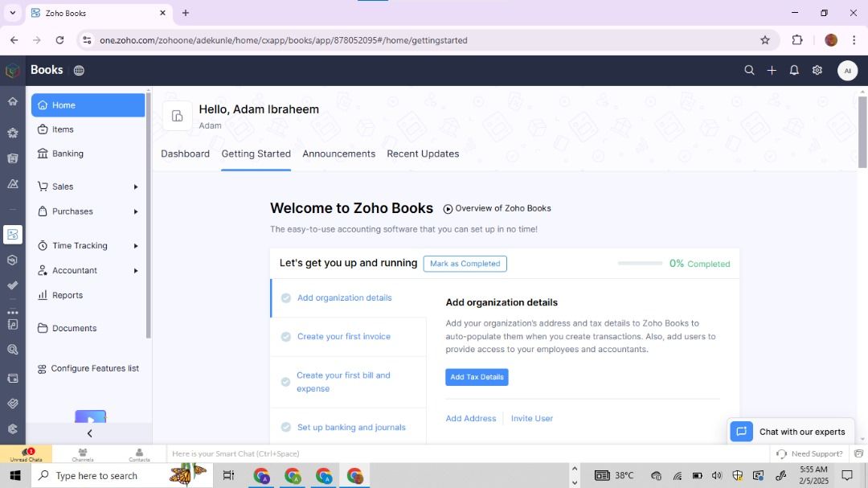This screenshot has height=488, width=868.
Task: Toggle the first bill and expense check circle
Action: pyautogui.click(x=285, y=382)
